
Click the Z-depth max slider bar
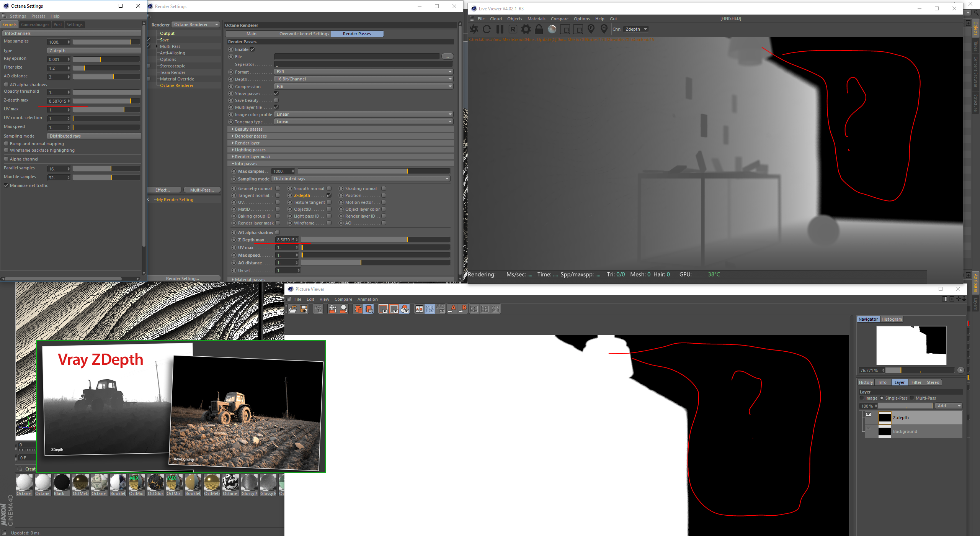pos(106,101)
